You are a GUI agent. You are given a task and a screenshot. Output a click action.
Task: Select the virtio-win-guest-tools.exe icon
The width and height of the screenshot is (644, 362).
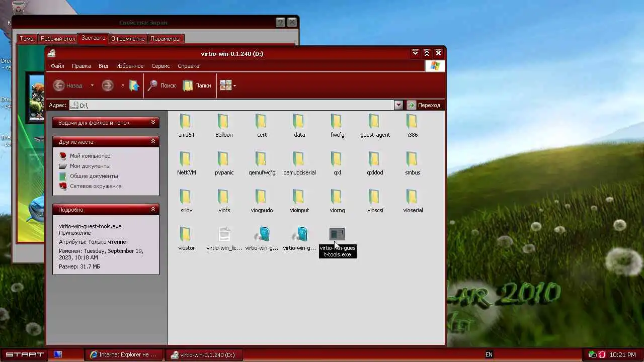coord(337,234)
